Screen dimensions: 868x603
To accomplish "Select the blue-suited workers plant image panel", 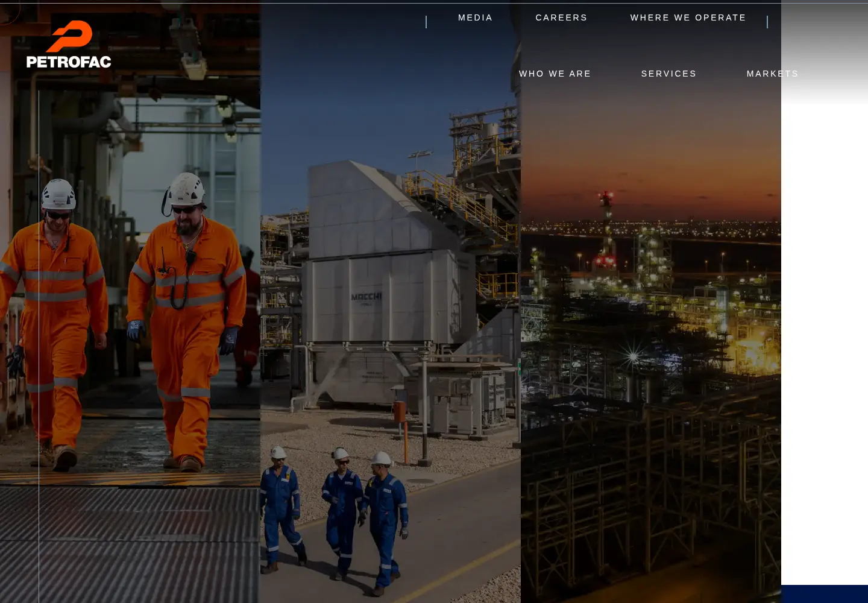I will click(391, 301).
